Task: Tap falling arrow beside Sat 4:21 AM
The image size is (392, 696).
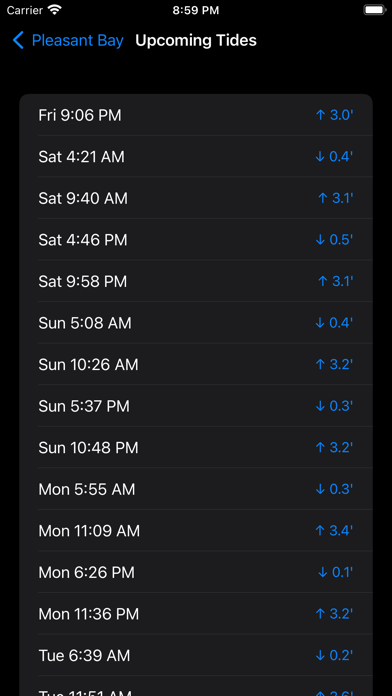Action: pos(320,157)
